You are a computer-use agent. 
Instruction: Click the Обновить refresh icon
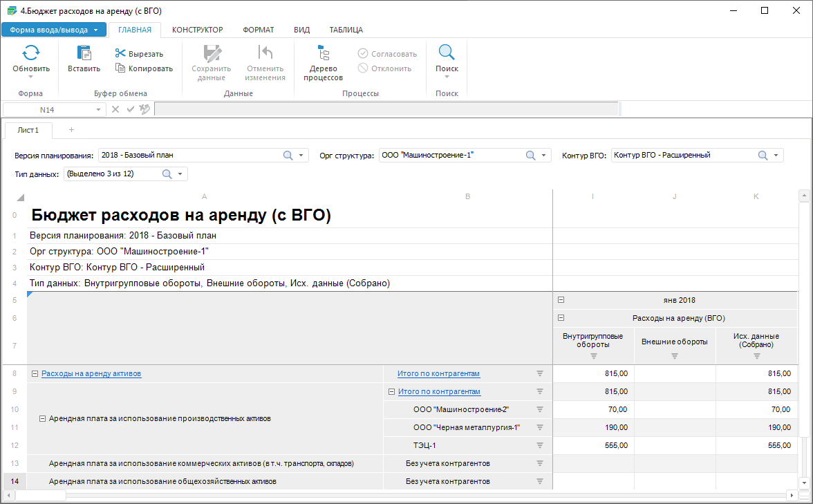31,53
